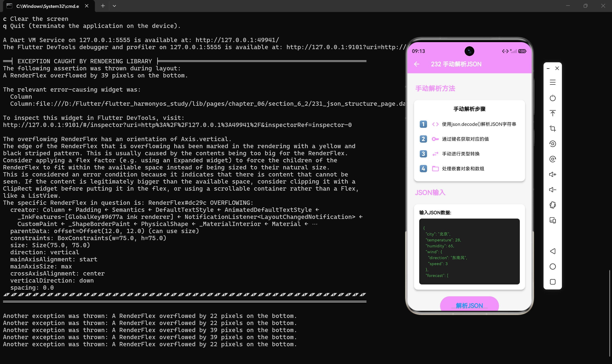Click the terminal vertical scrollbar thumb
The height and width of the screenshot is (364, 612).
610,313
